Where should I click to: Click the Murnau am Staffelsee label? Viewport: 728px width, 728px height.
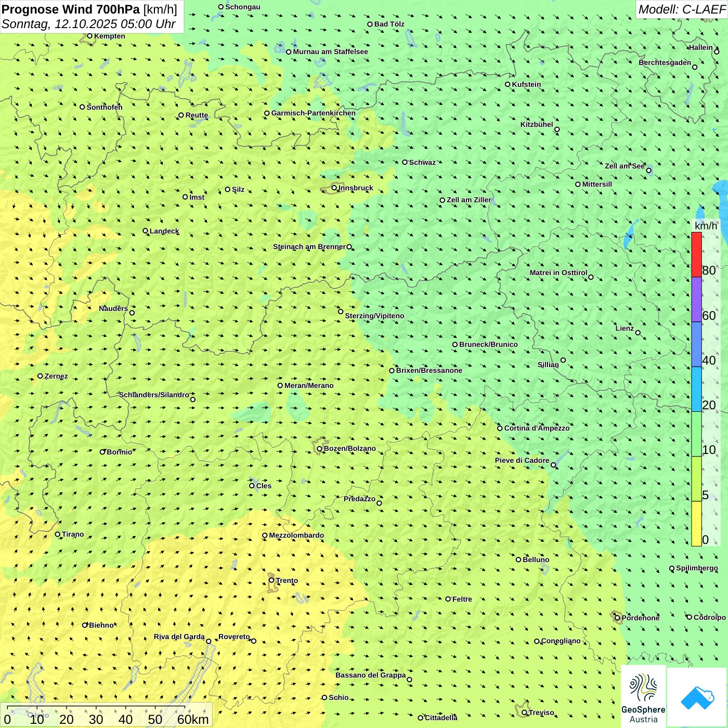330,51
